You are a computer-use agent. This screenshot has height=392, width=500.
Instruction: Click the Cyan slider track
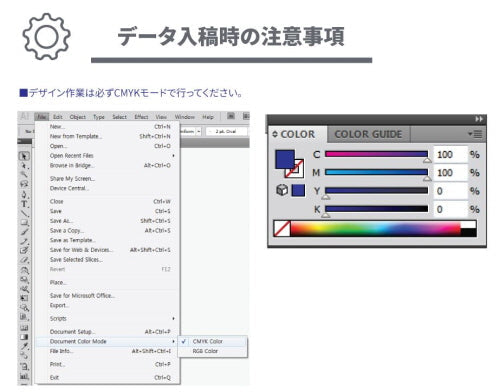pyautogui.click(x=376, y=154)
